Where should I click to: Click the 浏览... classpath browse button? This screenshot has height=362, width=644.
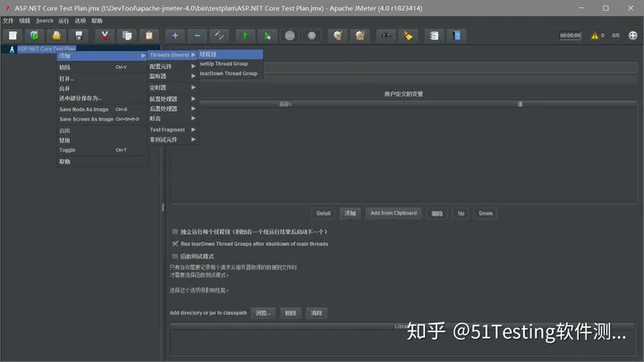[263, 313]
